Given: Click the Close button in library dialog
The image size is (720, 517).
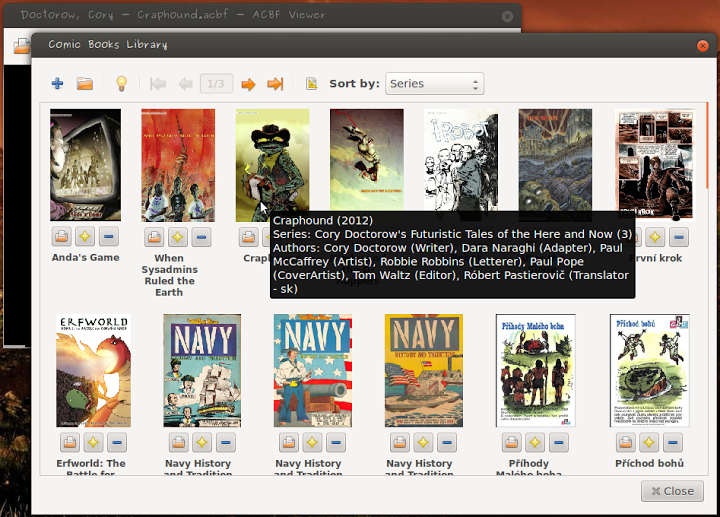Looking at the screenshot, I should [x=672, y=491].
